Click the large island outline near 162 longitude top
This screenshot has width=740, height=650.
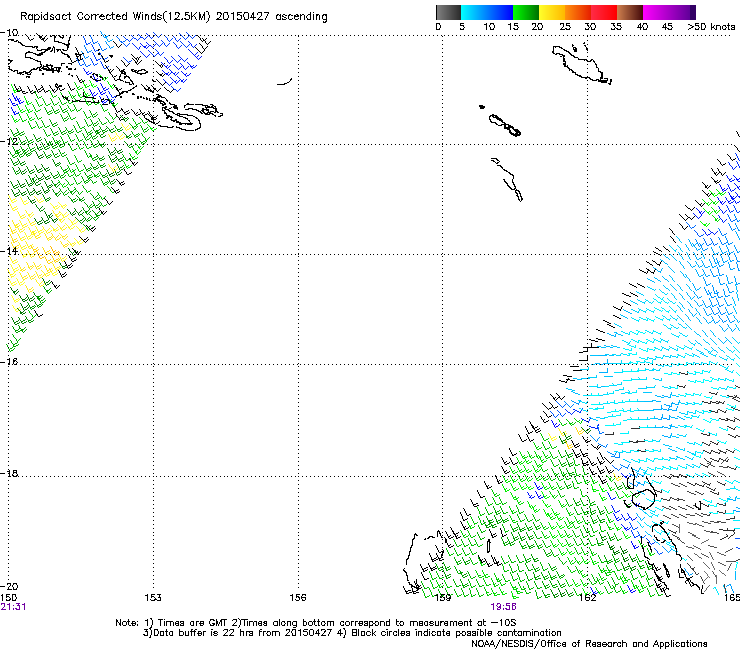(x=581, y=64)
